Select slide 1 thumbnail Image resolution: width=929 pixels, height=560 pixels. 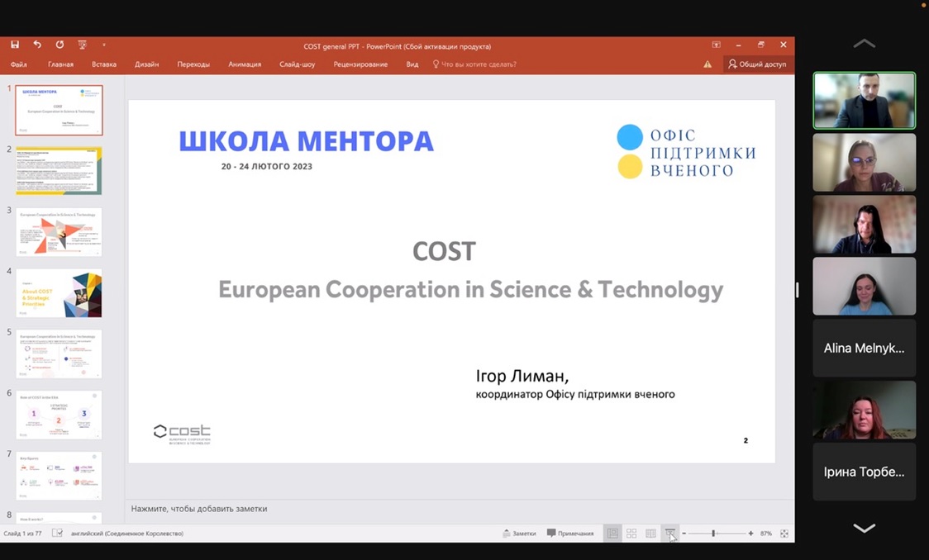(x=59, y=110)
